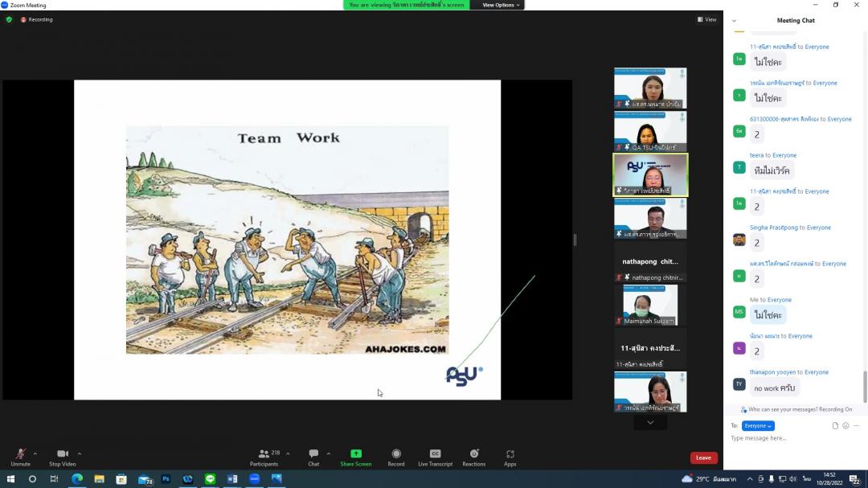Open the View layout menu
868x488 pixels.
click(x=706, y=19)
